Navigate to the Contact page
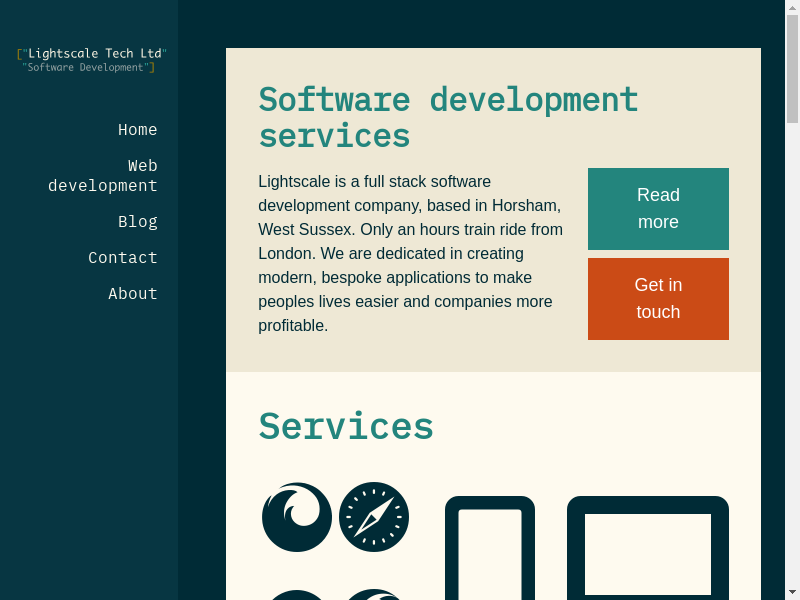The width and height of the screenshot is (800, 600). point(122,258)
